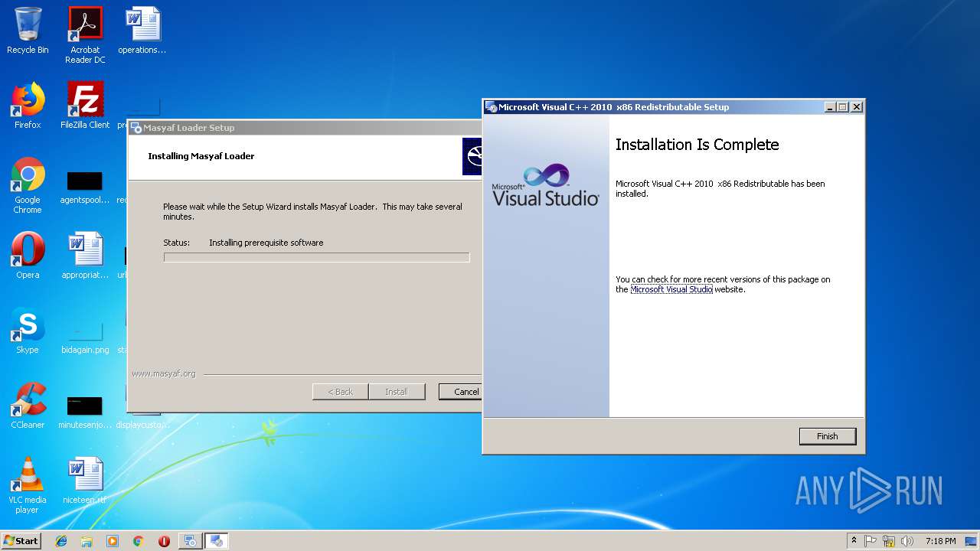Open the appropriat Word document icon
980x551 pixels.
pyautogui.click(x=85, y=256)
